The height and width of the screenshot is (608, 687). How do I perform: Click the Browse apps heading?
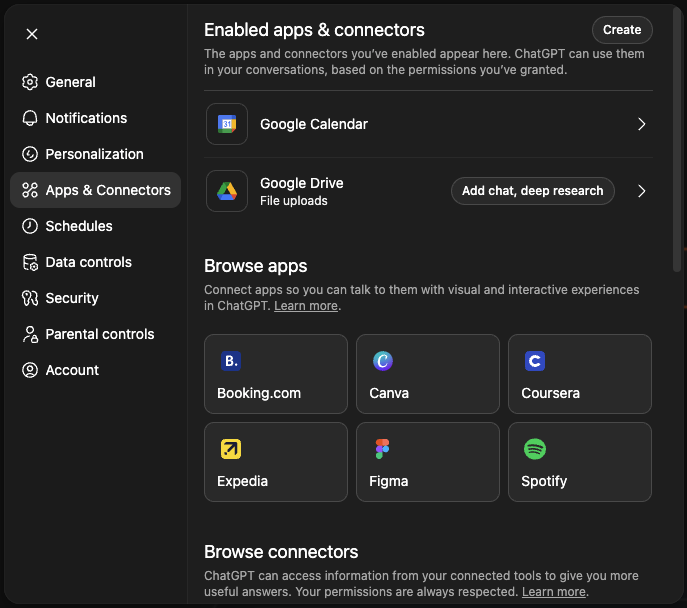pos(255,266)
